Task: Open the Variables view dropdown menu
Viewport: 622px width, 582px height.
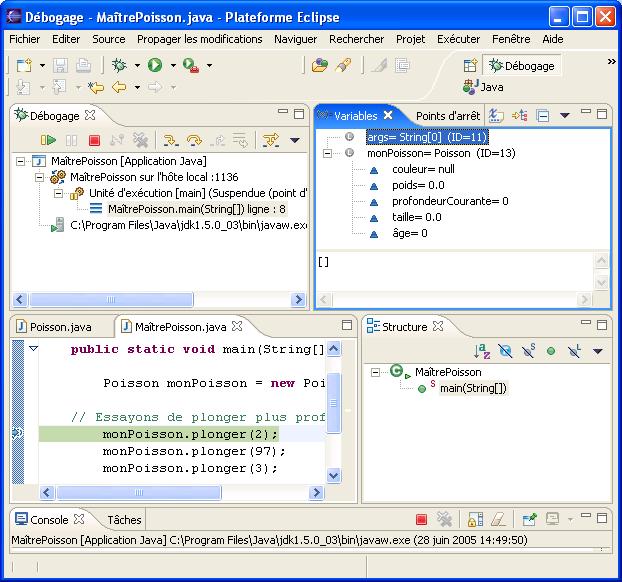Action: click(565, 116)
